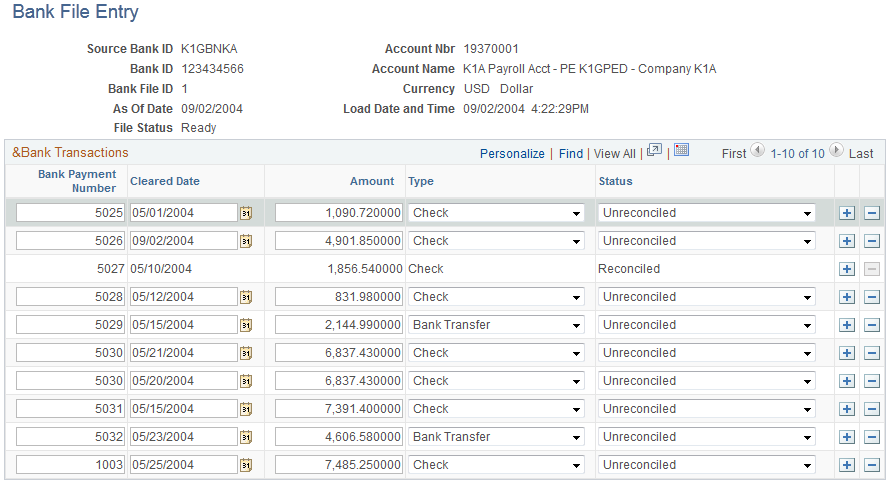Open Bank Transfer type dropdown for 5032

click(x=496, y=437)
